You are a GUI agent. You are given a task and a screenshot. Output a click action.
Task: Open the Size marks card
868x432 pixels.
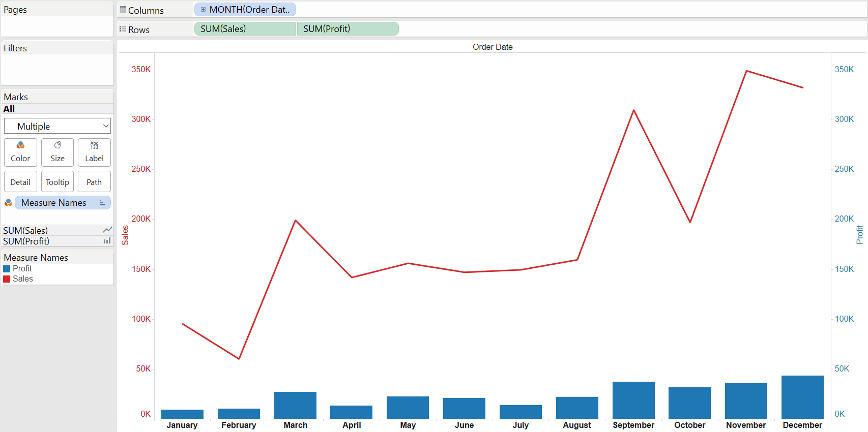click(57, 152)
